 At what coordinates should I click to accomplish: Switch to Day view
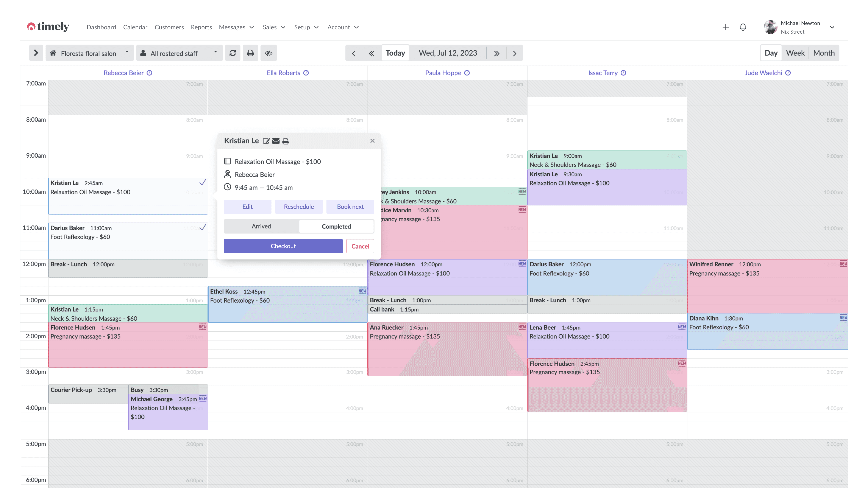[x=771, y=53]
